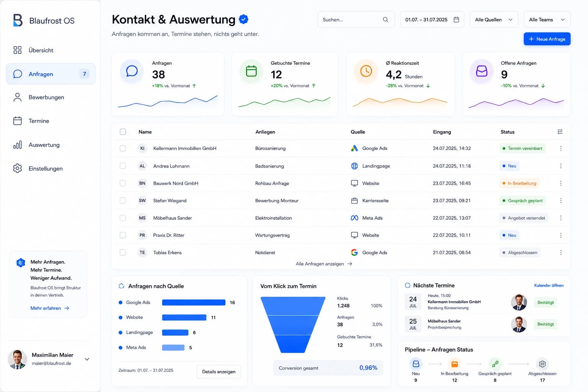The image size is (588, 392).
Task: Click the Anfragen speech bubble card icon
Action: tap(132, 71)
